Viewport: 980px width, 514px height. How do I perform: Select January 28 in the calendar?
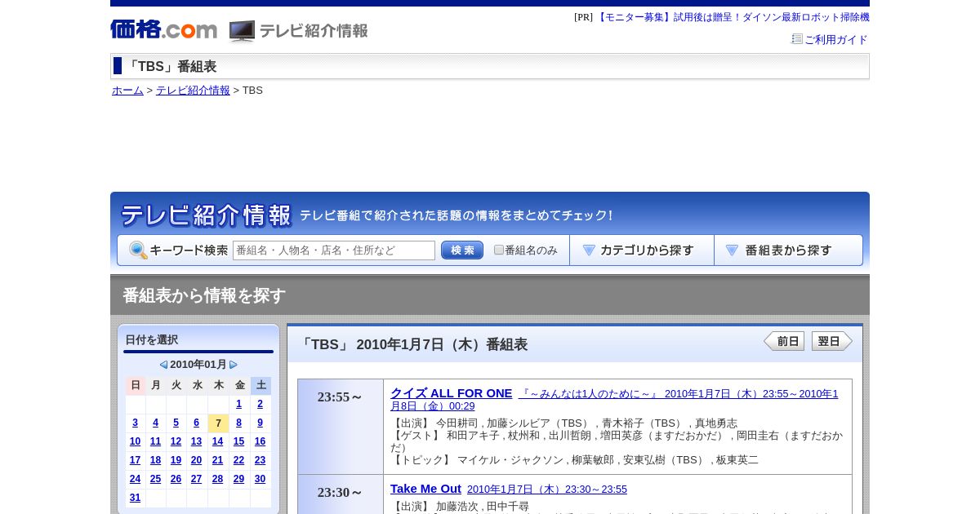click(217, 479)
